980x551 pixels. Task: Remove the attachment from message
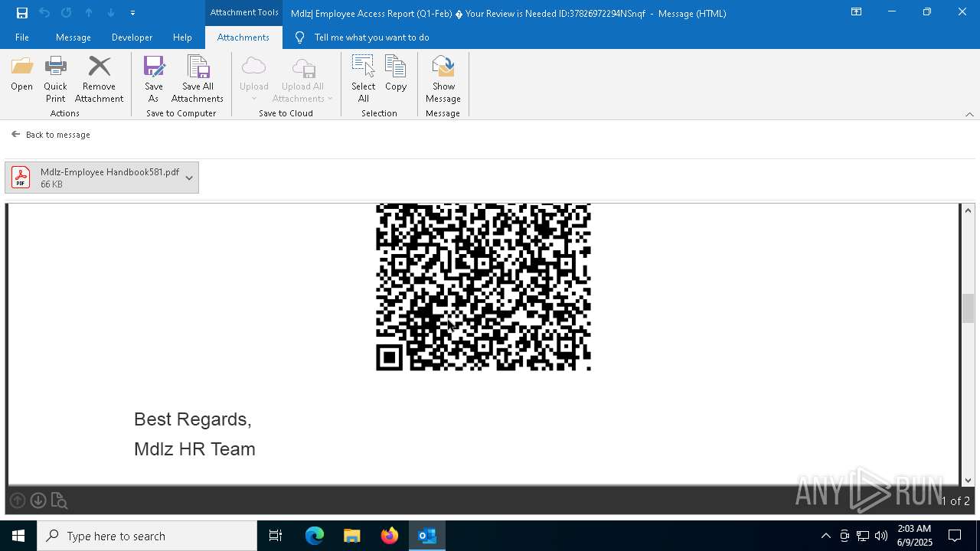[x=99, y=79]
